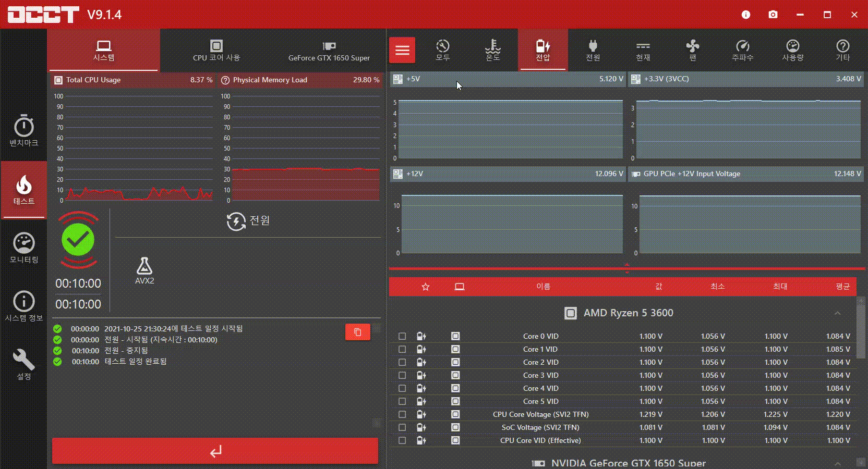The height and width of the screenshot is (469, 868).
Task: Check the Core 5 VID checkbox
Action: click(x=402, y=401)
